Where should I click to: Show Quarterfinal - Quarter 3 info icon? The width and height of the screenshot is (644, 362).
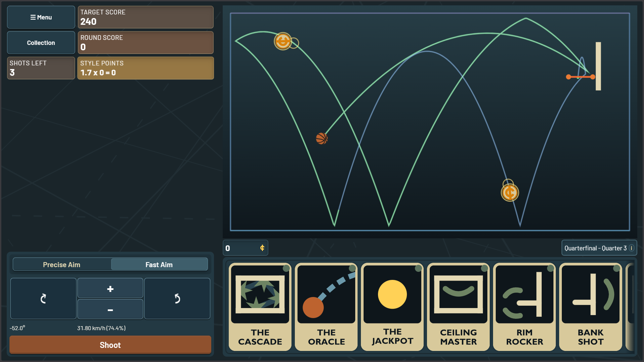pos(632,248)
